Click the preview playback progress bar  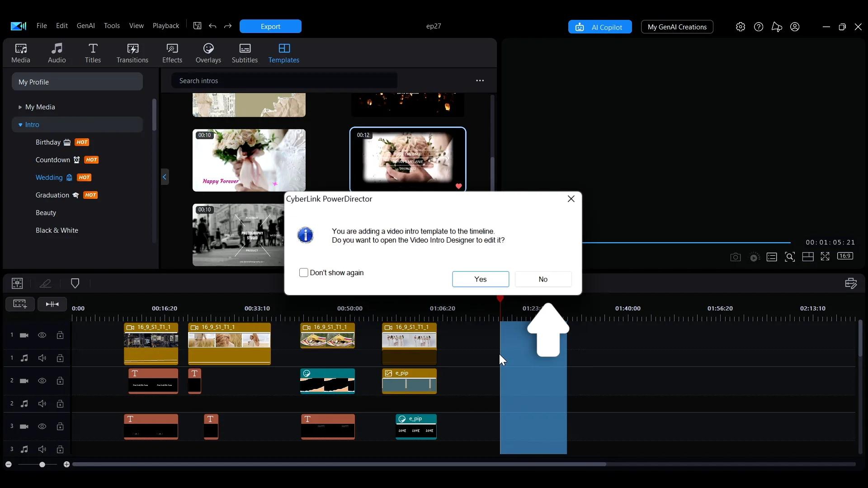[686, 243]
